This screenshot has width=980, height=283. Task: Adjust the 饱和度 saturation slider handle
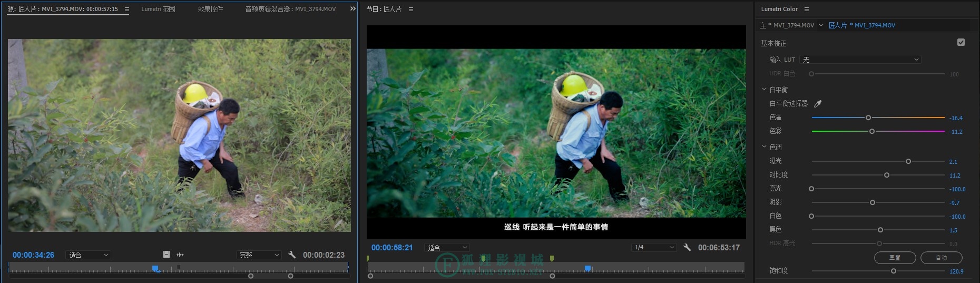(x=893, y=271)
